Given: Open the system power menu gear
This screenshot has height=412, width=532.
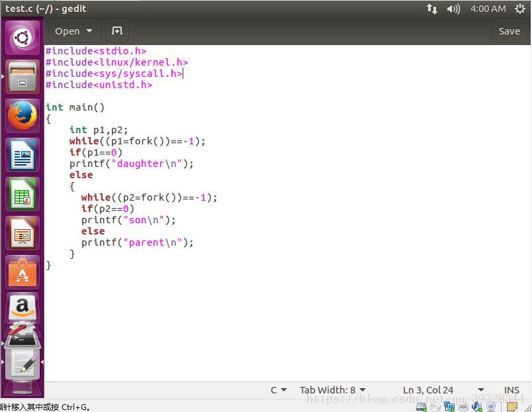Looking at the screenshot, I should coord(520,9).
